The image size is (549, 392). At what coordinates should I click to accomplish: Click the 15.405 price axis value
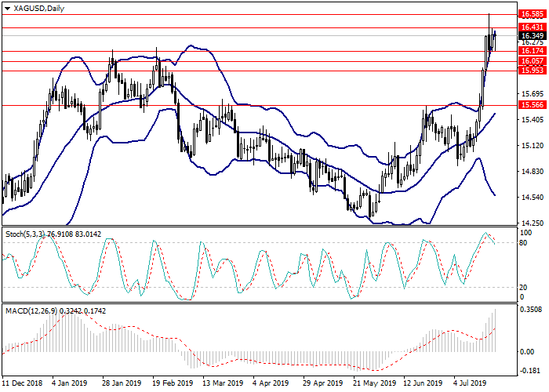pyautogui.click(x=531, y=120)
